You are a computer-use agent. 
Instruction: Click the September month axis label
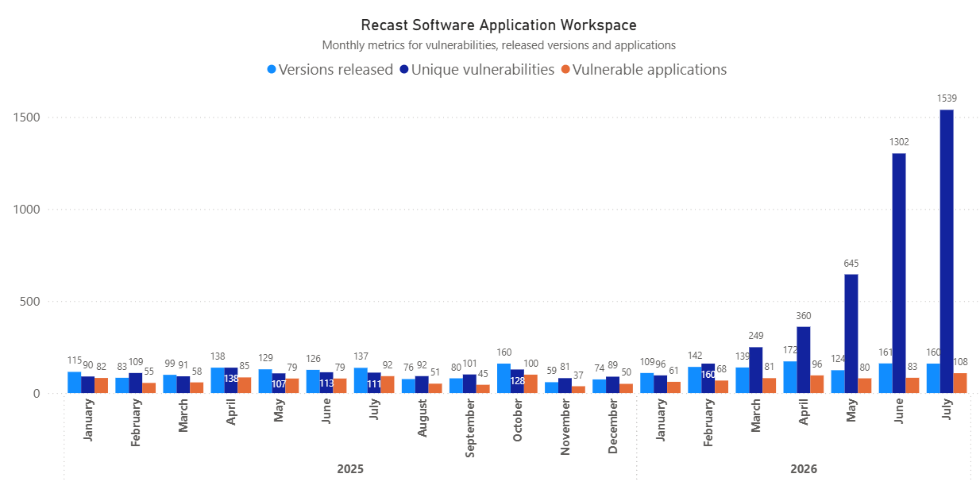[469, 427]
